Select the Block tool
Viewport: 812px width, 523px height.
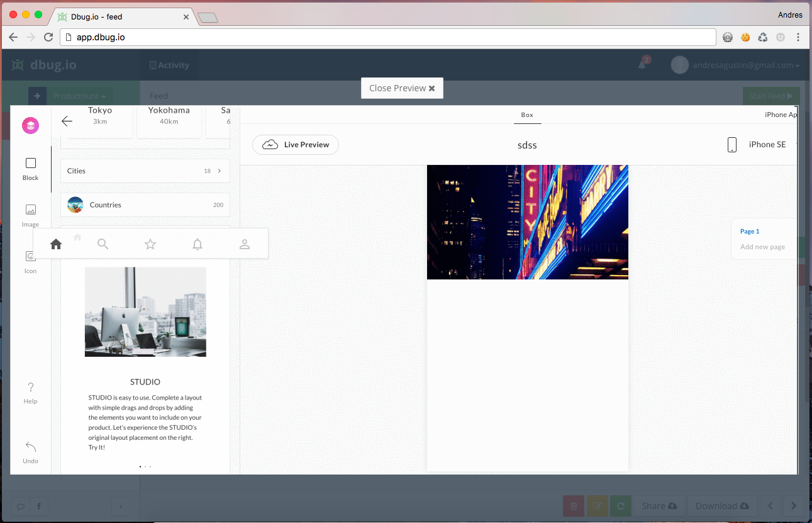[30, 168]
